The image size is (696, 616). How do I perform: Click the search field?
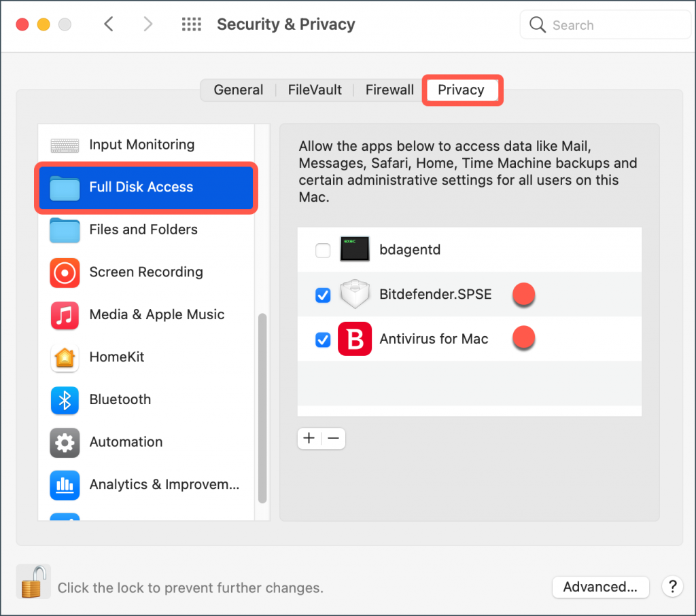604,24
